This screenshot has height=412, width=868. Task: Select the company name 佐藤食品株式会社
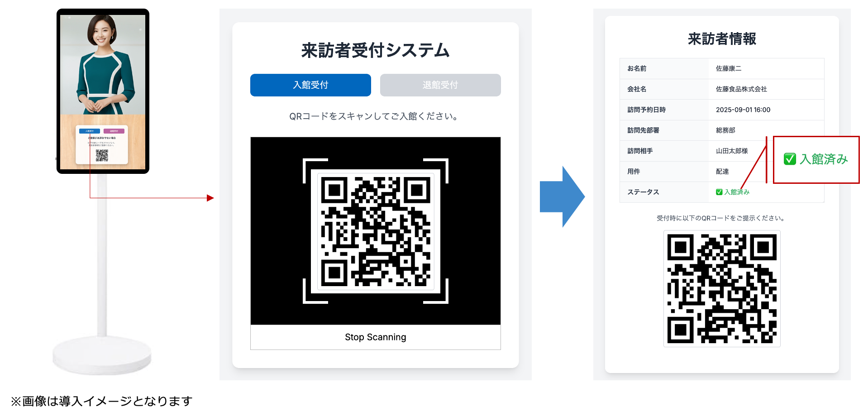click(741, 89)
